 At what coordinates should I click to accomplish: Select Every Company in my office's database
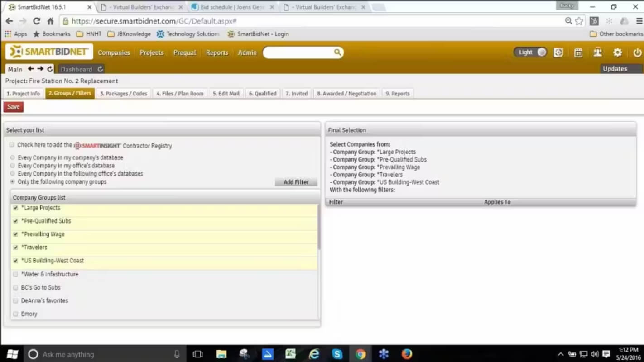(x=12, y=166)
